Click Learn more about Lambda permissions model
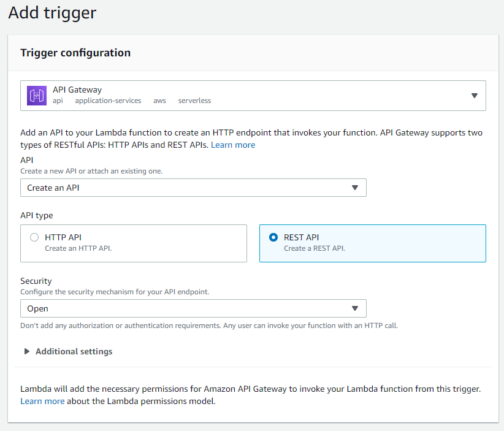The image size is (504, 431). point(42,401)
